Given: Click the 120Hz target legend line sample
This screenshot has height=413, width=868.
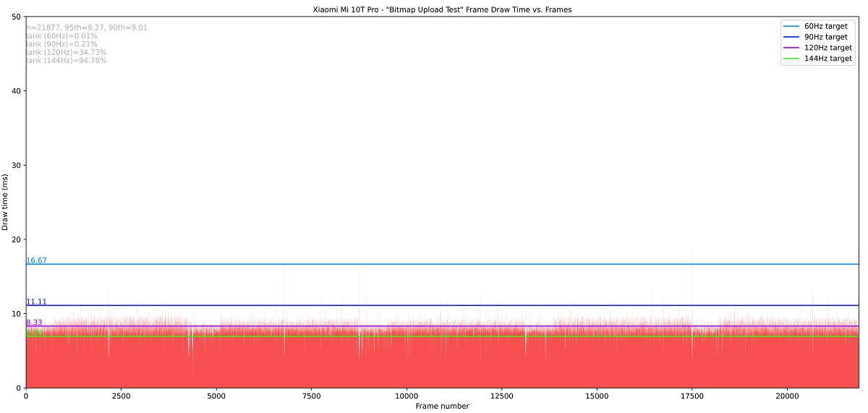Looking at the screenshot, I should point(792,48).
